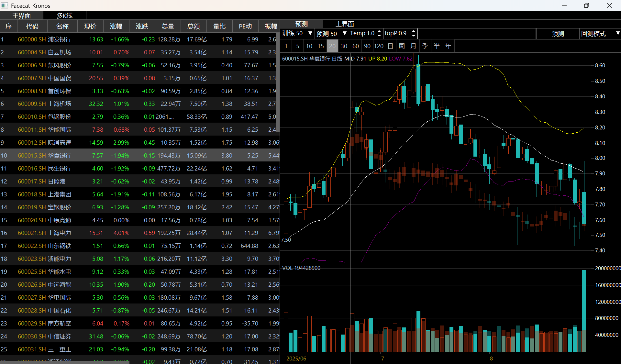Select 600021.SH 上海电力 row
621x364 pixels.
pos(140,233)
